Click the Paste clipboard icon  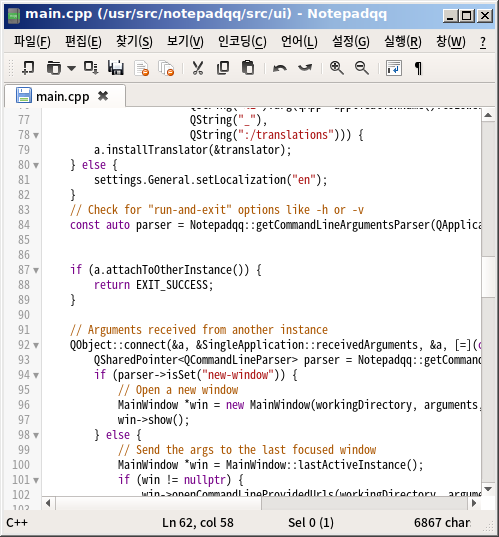(248, 67)
